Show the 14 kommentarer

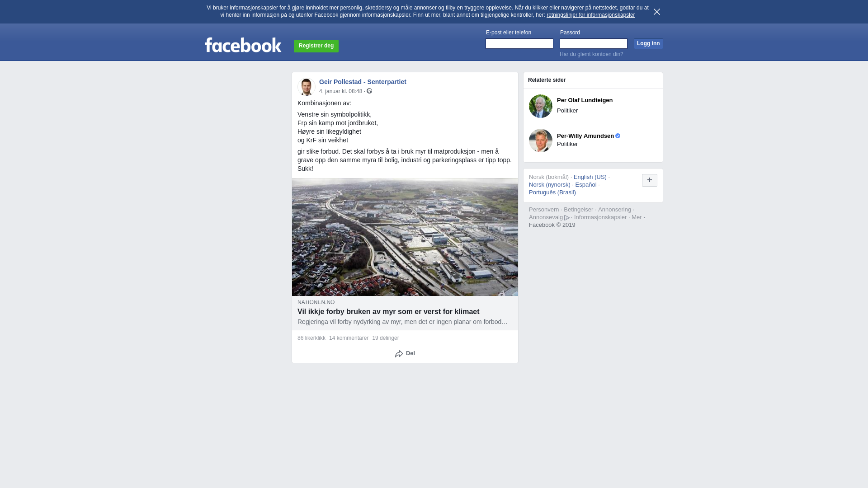349,338
